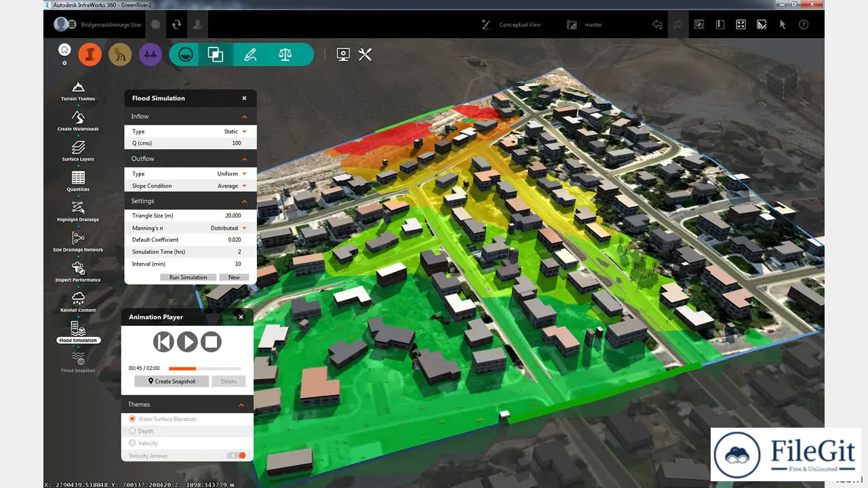This screenshot has width=868, height=488.
Task: Open the orange bridge design tools icon
Action: pos(90,54)
